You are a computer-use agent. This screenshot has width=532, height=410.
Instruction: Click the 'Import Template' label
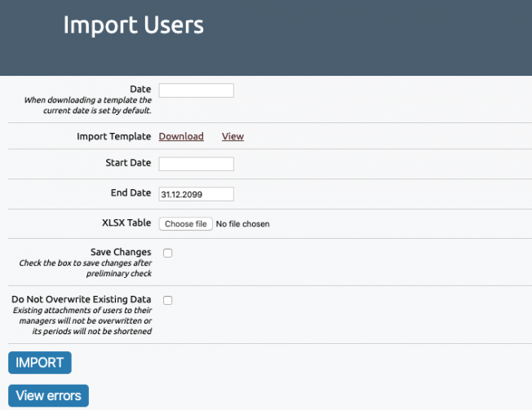point(114,136)
